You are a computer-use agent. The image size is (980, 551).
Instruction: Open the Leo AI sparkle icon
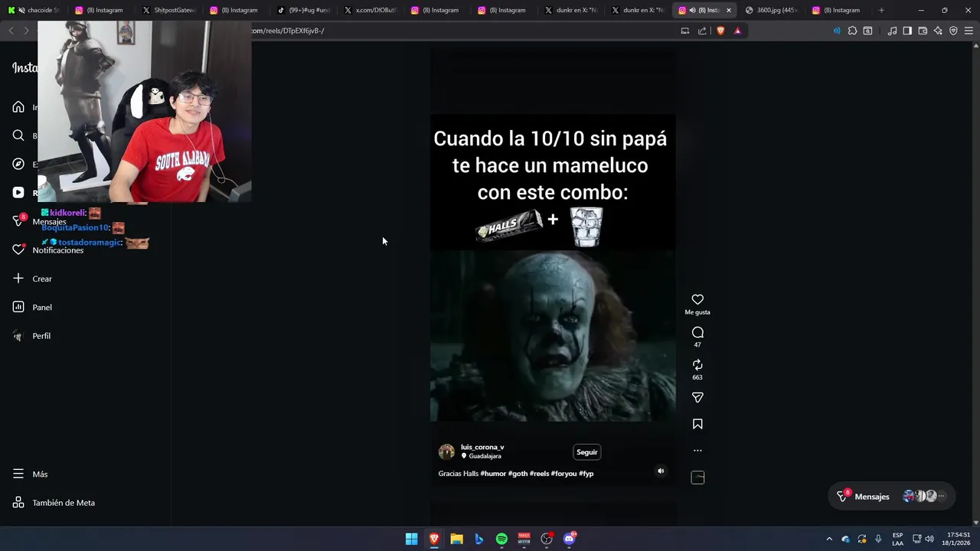[x=938, y=31]
